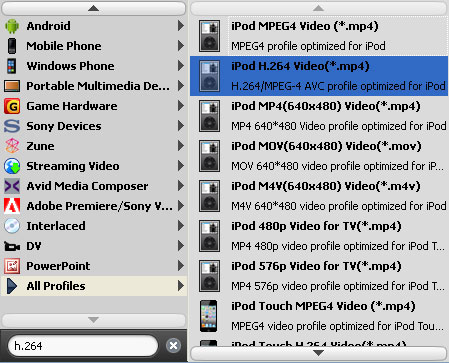Open the Portable Multimedia De... category
This screenshot has height=363, width=449.
tap(94, 86)
